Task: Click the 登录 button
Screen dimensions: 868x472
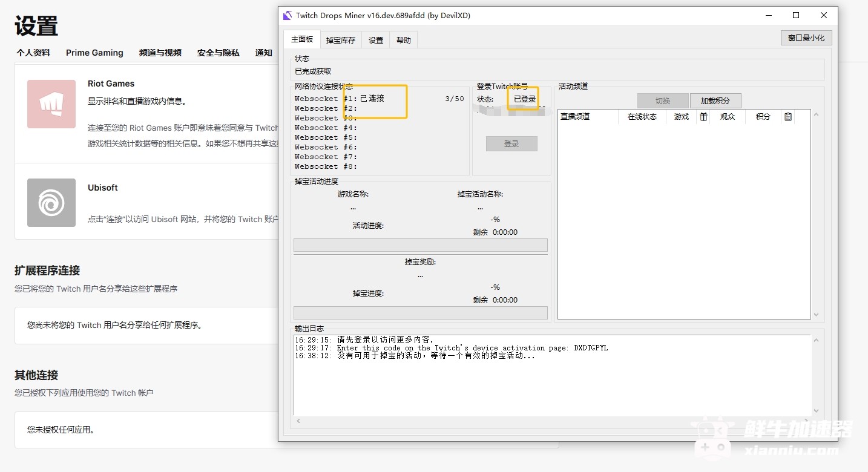Action: click(x=511, y=144)
